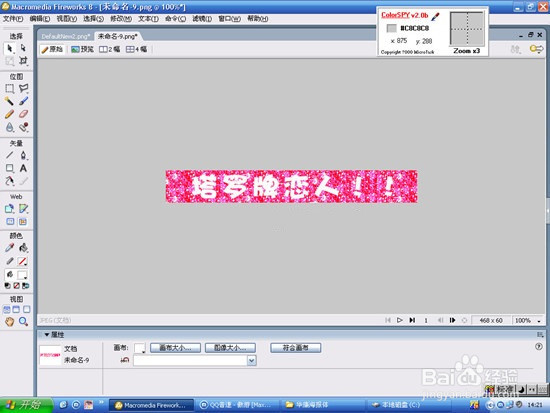The height and width of the screenshot is (413, 550).
Task: Switch to full screen mode
Action: pyautogui.click(x=26, y=309)
